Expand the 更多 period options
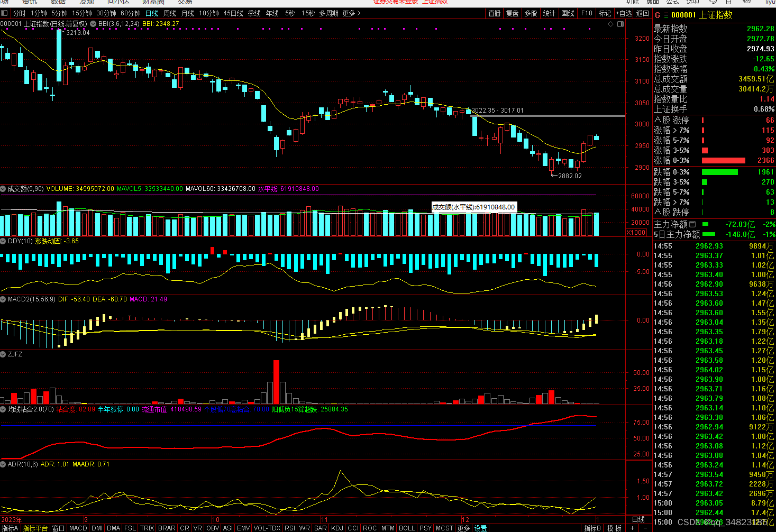Viewport: 776px width, 532px height. tap(351, 13)
